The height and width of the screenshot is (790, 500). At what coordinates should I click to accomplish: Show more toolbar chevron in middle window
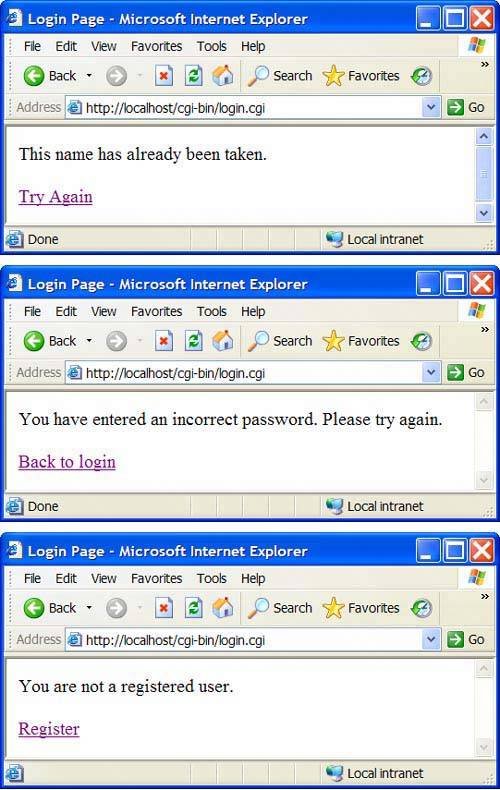(x=485, y=330)
